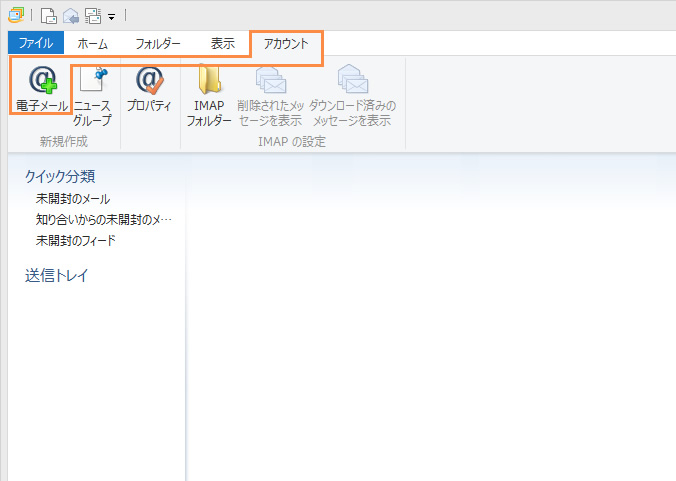Screen dimensions: 676x481
Task: Switch to the 表示 tab
Action: click(x=223, y=43)
